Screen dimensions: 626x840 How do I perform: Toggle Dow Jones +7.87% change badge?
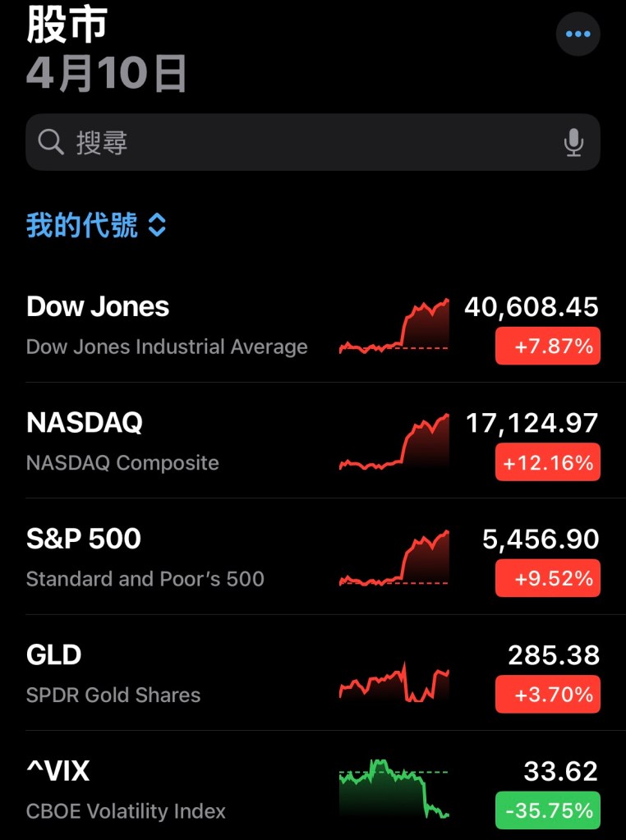coord(548,346)
